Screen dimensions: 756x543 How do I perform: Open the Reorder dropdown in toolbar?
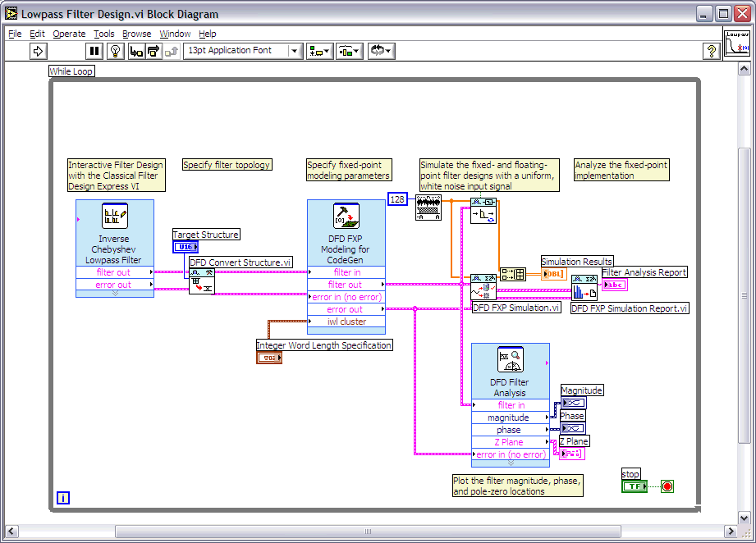(x=381, y=51)
